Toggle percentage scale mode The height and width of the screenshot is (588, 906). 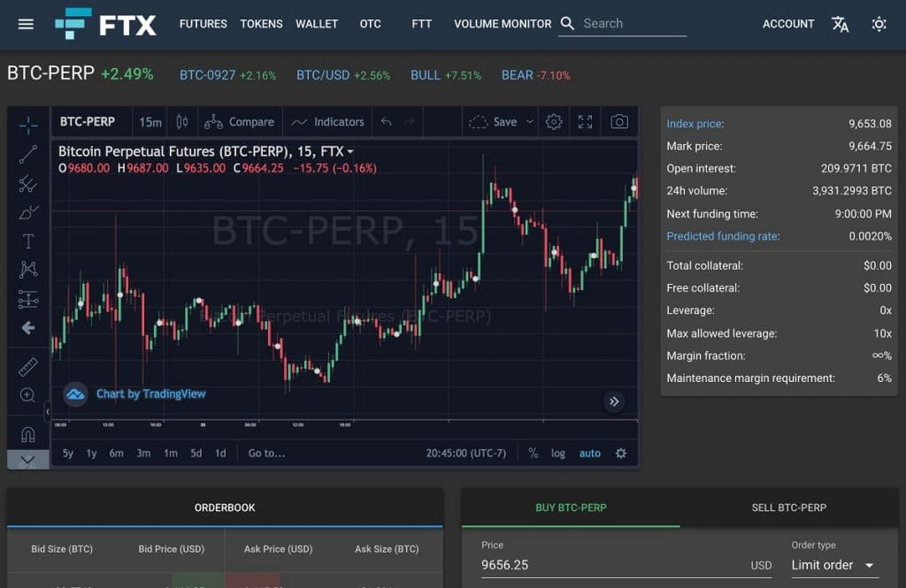pos(533,454)
